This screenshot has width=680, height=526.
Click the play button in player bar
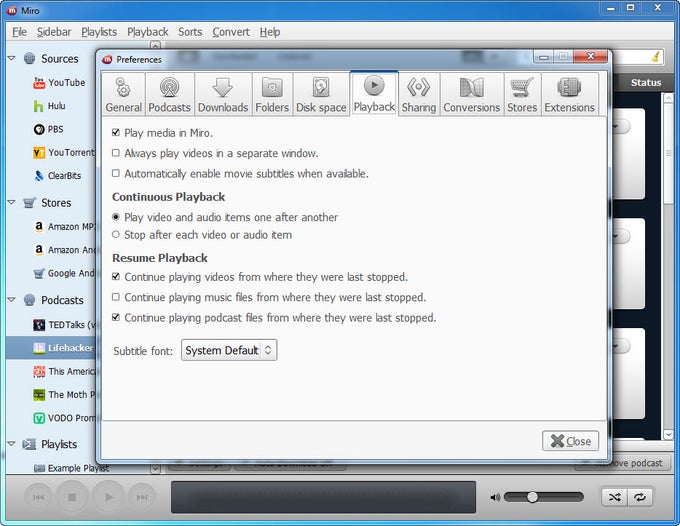pyautogui.click(x=108, y=497)
